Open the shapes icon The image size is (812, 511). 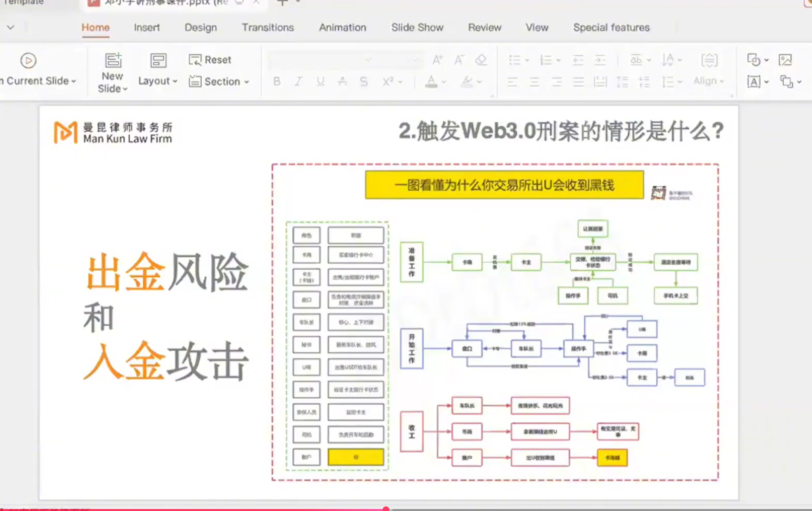pos(754,60)
